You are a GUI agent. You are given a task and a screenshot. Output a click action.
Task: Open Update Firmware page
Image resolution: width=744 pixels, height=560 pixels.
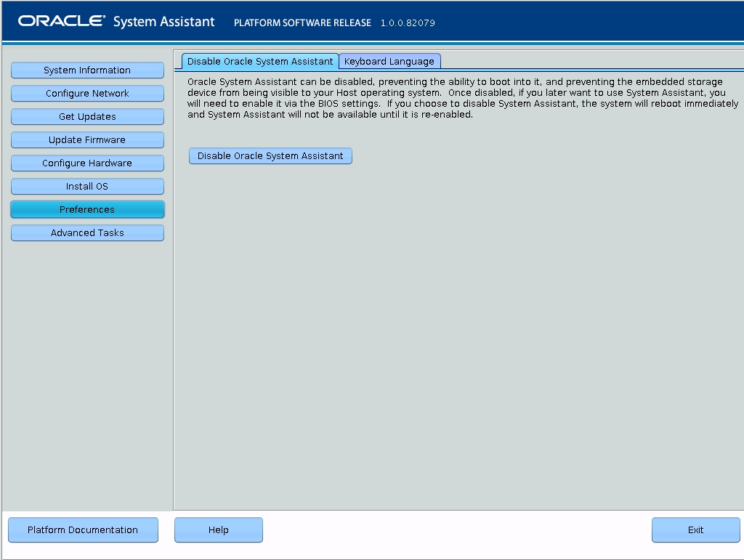tap(87, 140)
